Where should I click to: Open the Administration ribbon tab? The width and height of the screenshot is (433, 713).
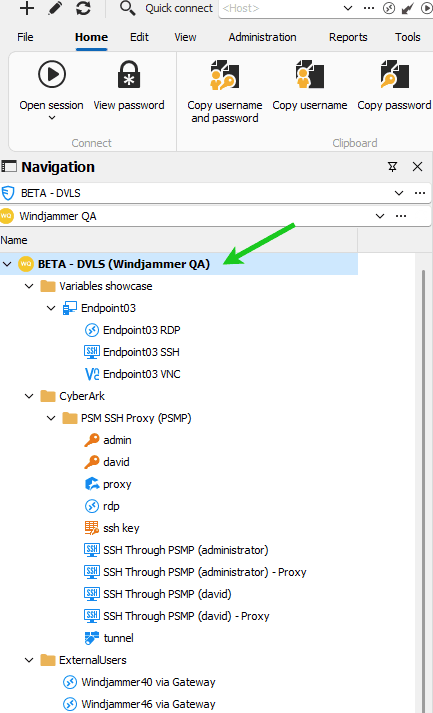pos(262,37)
